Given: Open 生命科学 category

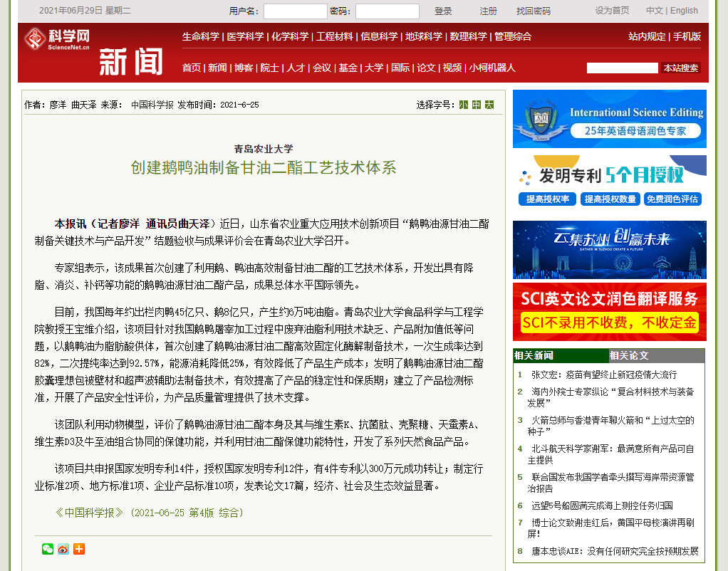Looking at the screenshot, I should pyautogui.click(x=201, y=37).
